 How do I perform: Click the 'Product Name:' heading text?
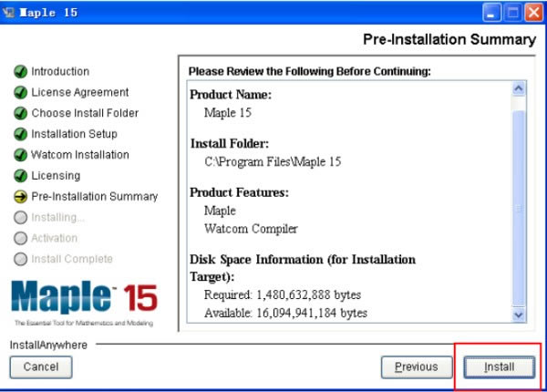click(x=231, y=95)
